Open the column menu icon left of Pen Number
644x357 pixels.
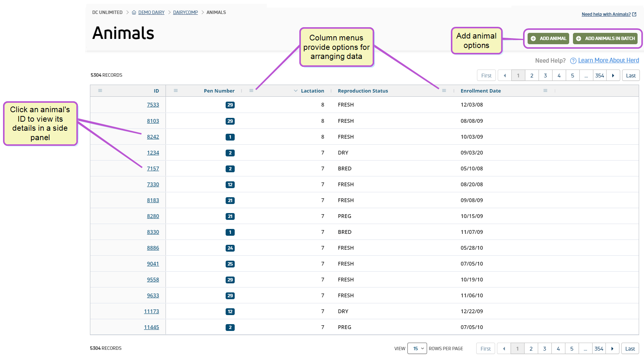[176, 91]
